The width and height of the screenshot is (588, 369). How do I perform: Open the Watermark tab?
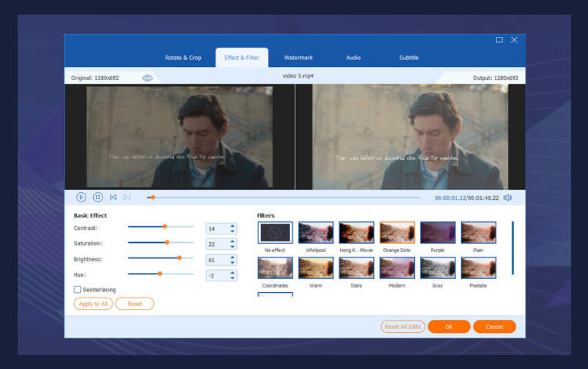click(x=298, y=58)
